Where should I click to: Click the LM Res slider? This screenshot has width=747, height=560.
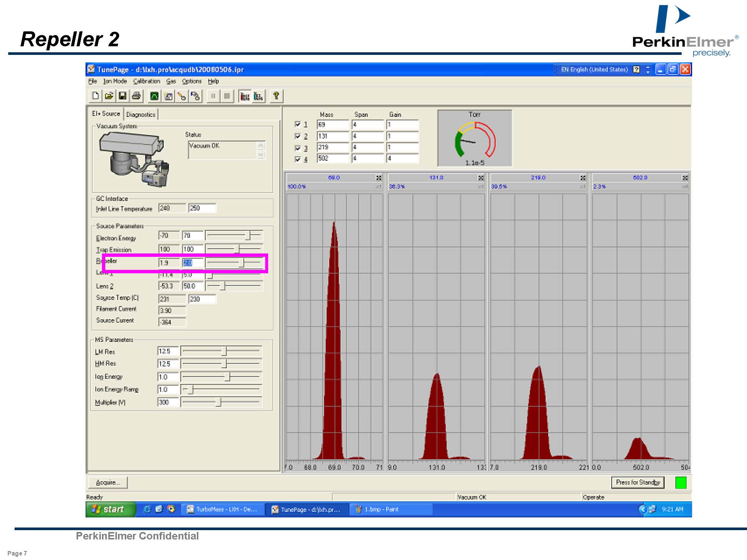coord(221,351)
